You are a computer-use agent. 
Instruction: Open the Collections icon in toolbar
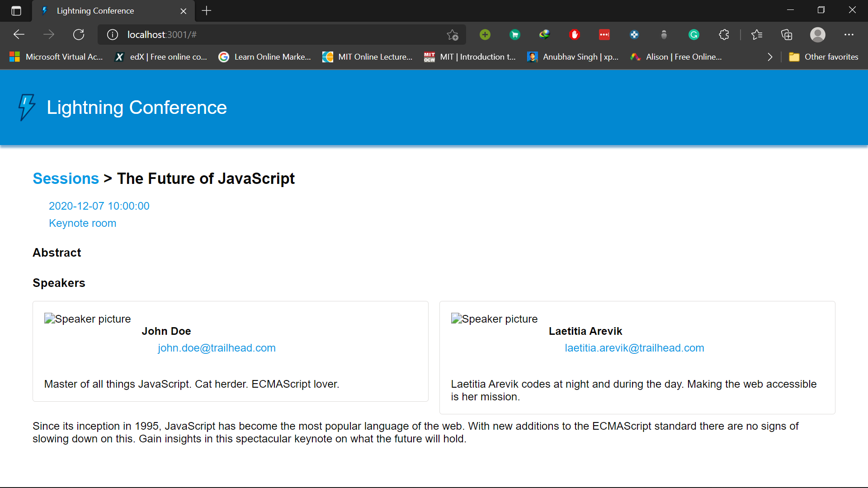[787, 35]
